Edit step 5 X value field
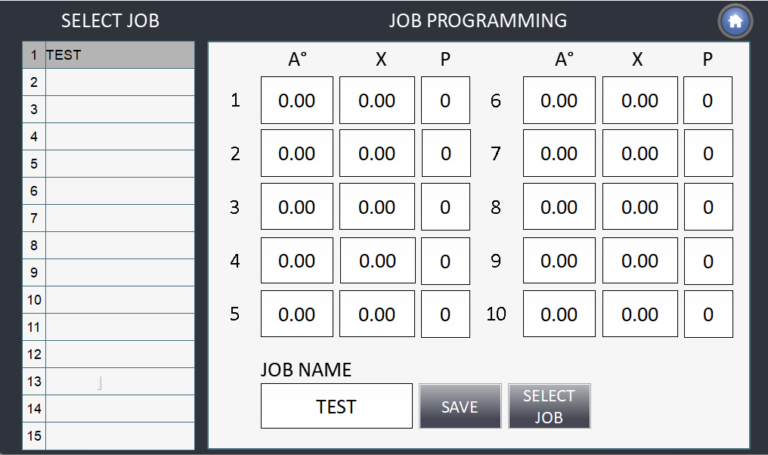This screenshot has width=768, height=455. (x=377, y=314)
